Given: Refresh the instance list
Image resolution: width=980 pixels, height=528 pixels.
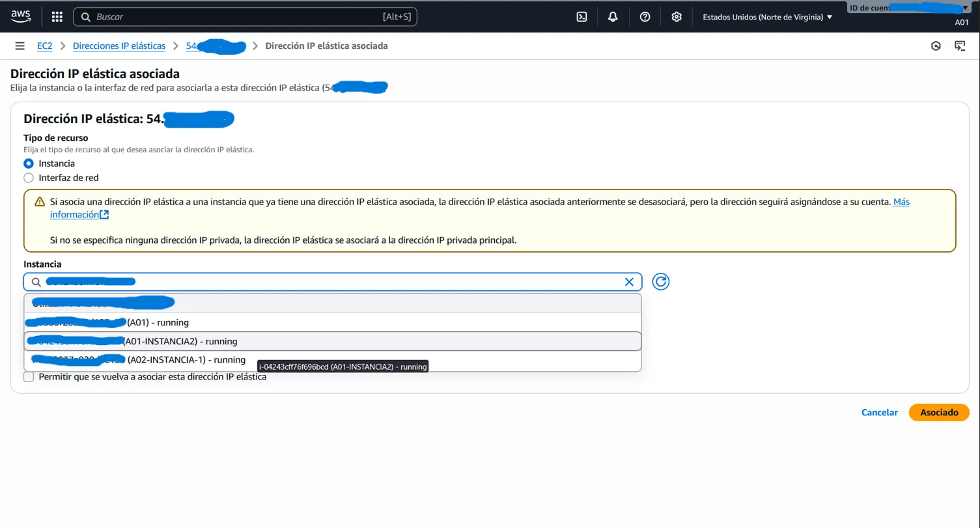Looking at the screenshot, I should [660, 281].
